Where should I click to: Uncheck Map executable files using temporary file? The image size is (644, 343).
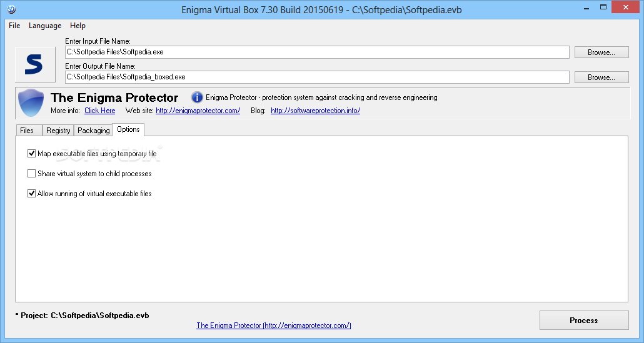(x=32, y=154)
